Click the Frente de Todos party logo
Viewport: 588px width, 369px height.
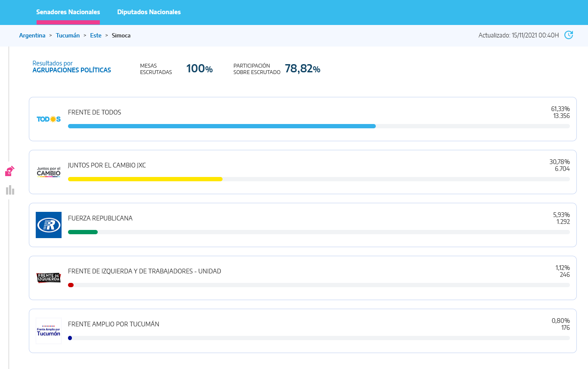49,119
